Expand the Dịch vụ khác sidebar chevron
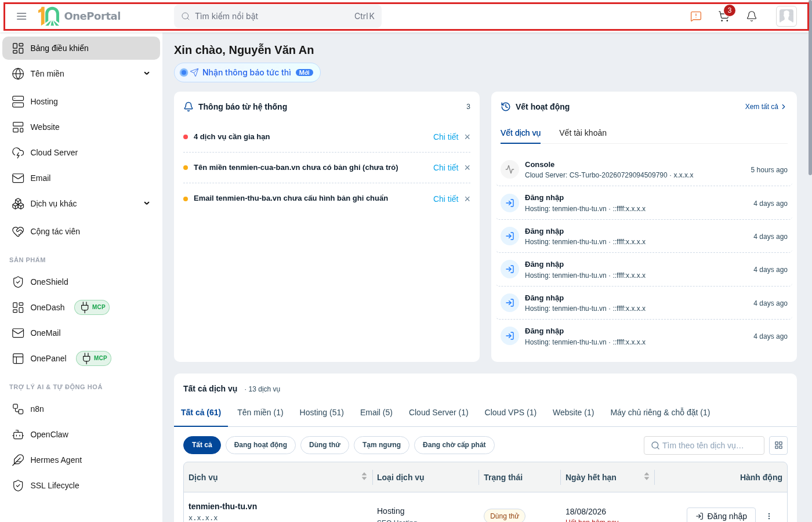Viewport: 812px width, 522px height. point(147,204)
